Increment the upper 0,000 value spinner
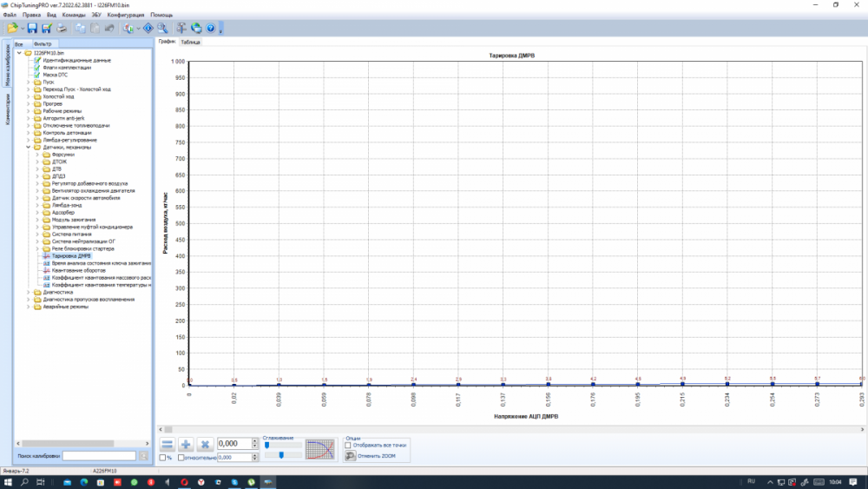Viewport: 868px width, 489px height. pos(255,441)
